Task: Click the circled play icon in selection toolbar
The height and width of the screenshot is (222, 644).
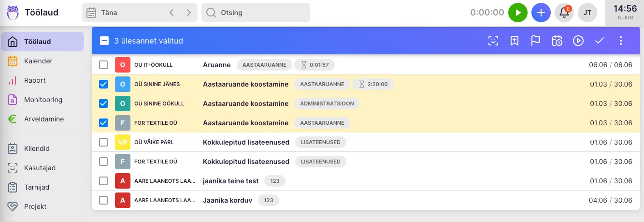Action: pyautogui.click(x=578, y=41)
